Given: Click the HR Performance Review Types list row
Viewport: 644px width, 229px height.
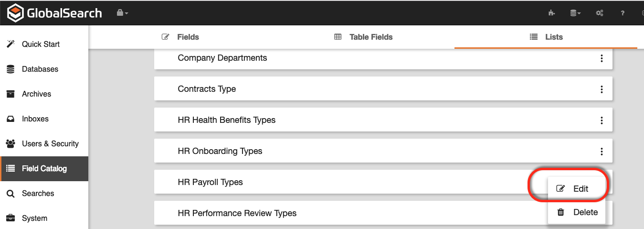Looking at the screenshot, I should (x=237, y=213).
